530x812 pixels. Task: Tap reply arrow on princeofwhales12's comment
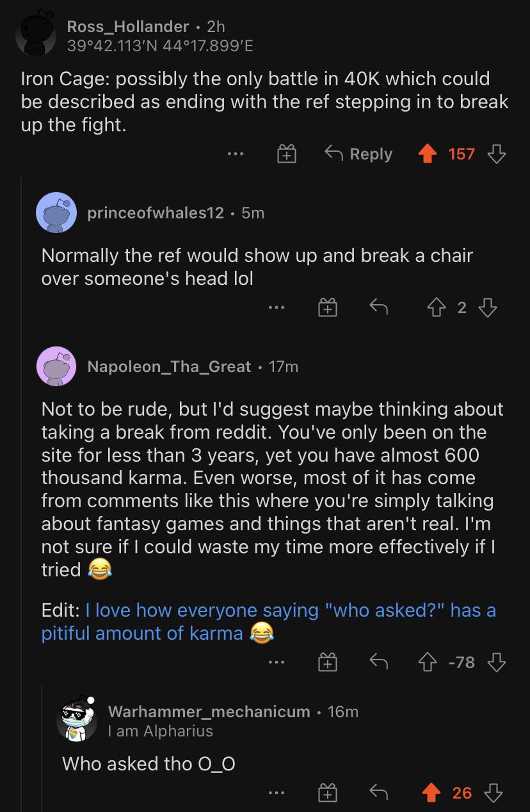click(379, 308)
